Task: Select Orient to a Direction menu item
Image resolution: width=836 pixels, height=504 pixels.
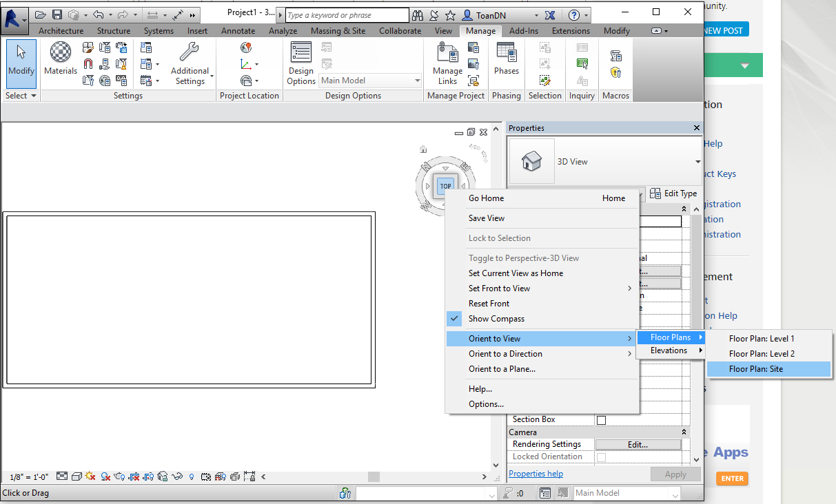Action: [543, 354]
